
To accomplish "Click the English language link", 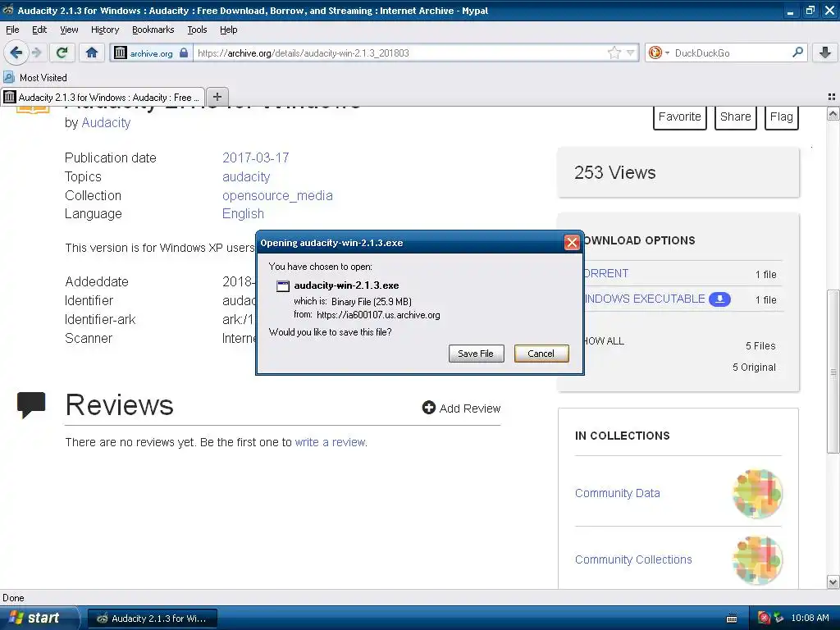I will click(x=243, y=214).
